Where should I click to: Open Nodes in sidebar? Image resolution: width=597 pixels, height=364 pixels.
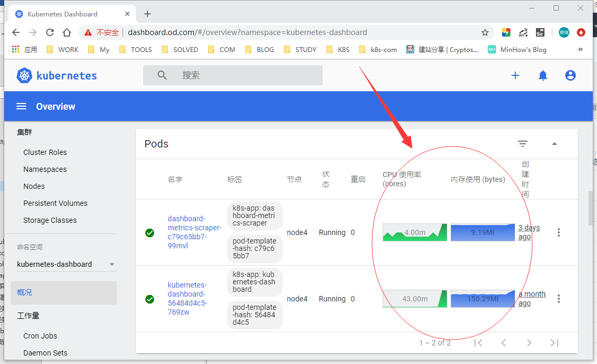(34, 186)
